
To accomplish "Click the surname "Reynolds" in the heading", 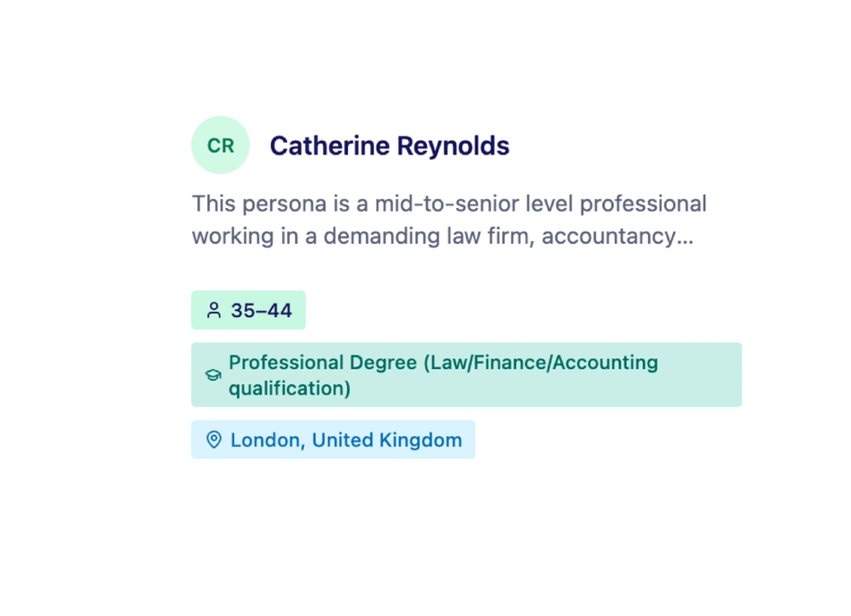I will pos(453,146).
